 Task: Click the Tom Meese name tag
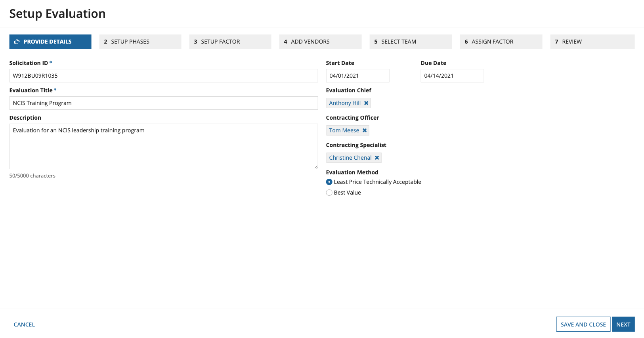pyautogui.click(x=344, y=130)
